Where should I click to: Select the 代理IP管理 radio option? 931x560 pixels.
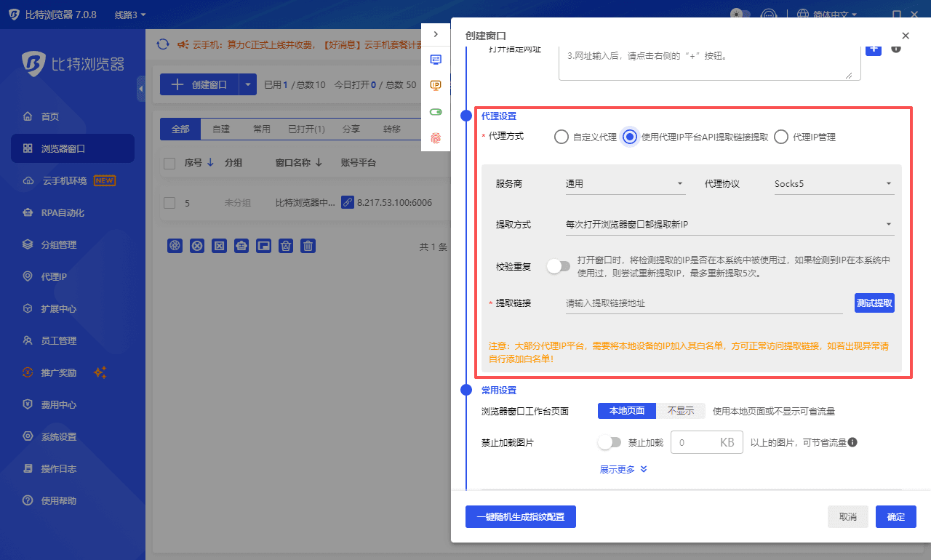tap(781, 137)
